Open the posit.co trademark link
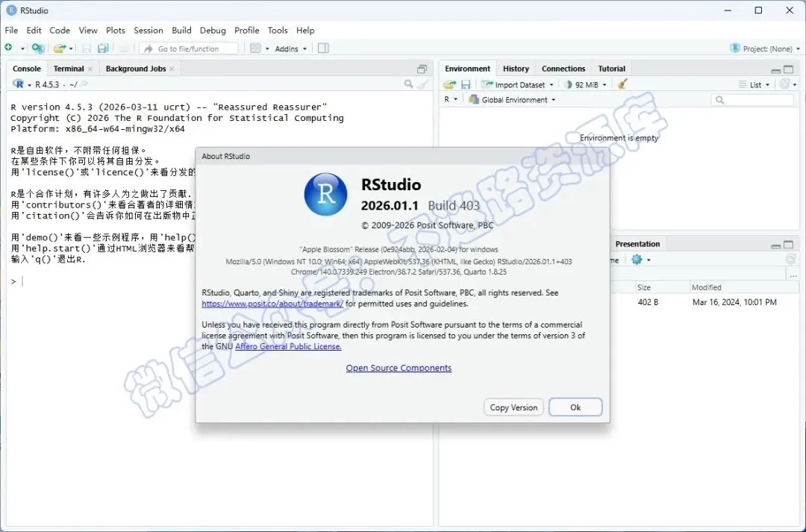 272,304
